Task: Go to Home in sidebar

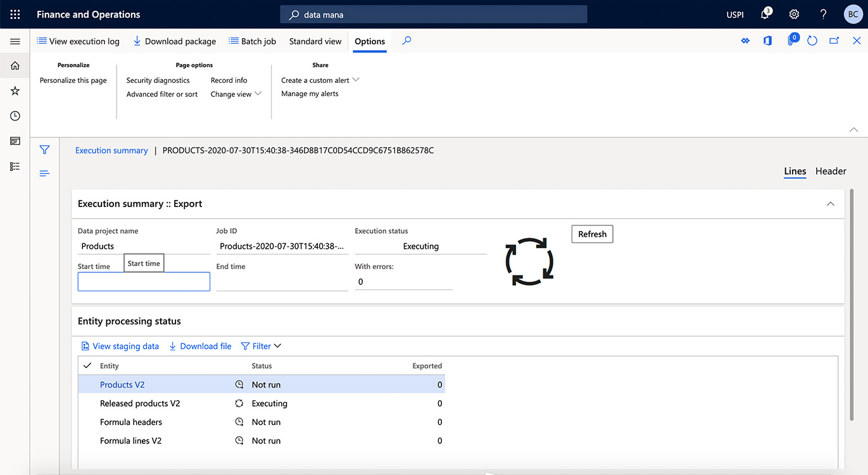Action: coord(15,66)
